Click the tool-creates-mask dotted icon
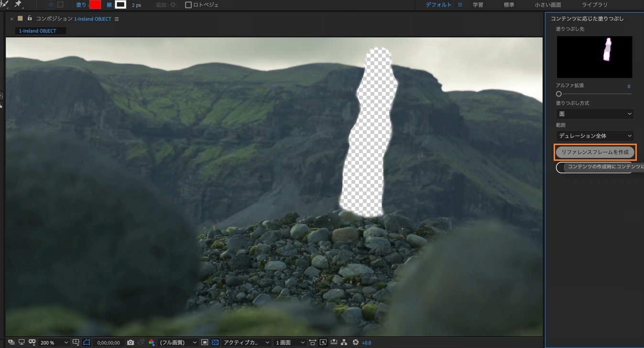This screenshot has width=644, height=348. (x=61, y=5)
